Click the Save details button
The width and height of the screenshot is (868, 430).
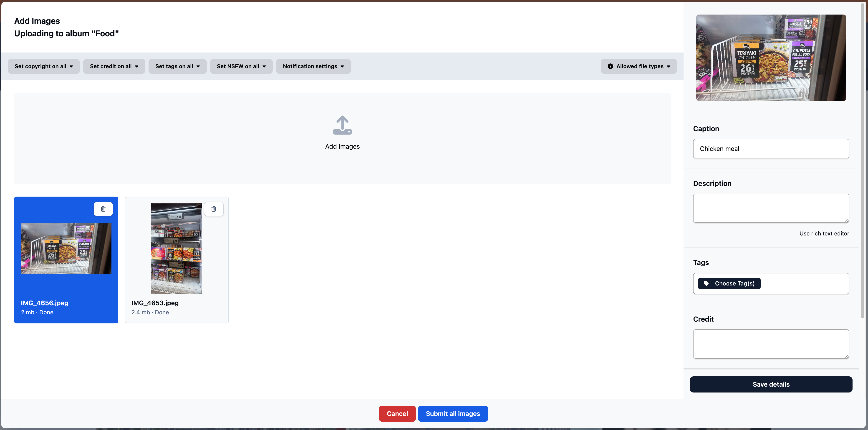(771, 384)
